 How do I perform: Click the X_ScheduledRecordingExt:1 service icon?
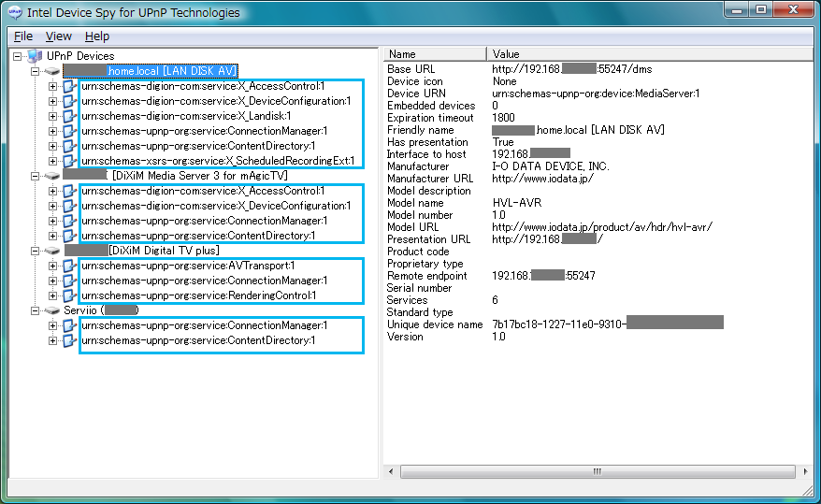(x=69, y=161)
